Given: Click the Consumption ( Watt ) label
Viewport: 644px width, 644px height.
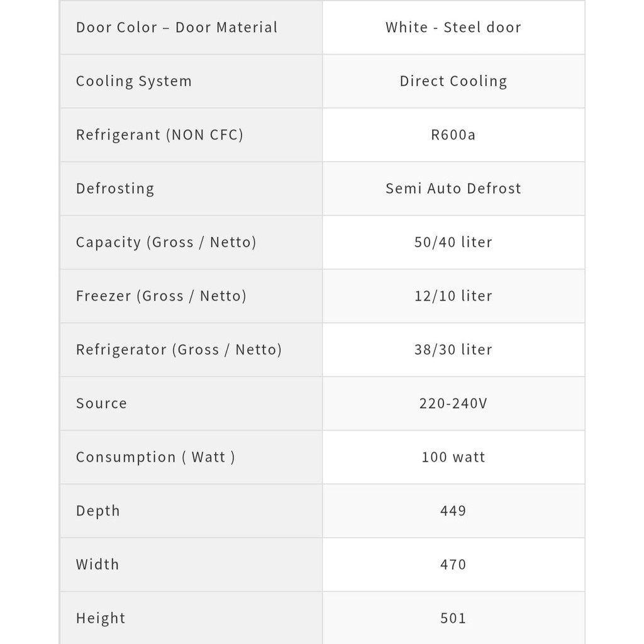Looking at the screenshot, I should (155, 457).
